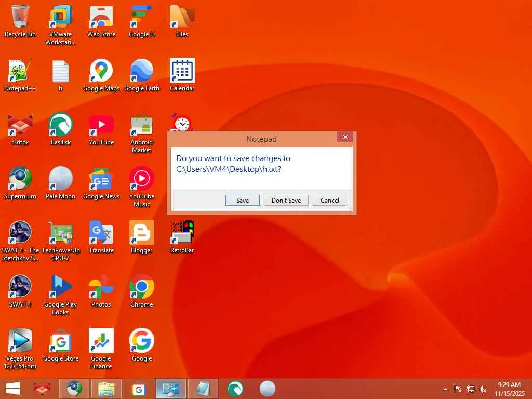Select the SWAT 4 desktop icon
The width and height of the screenshot is (532, 399).
pos(20,291)
